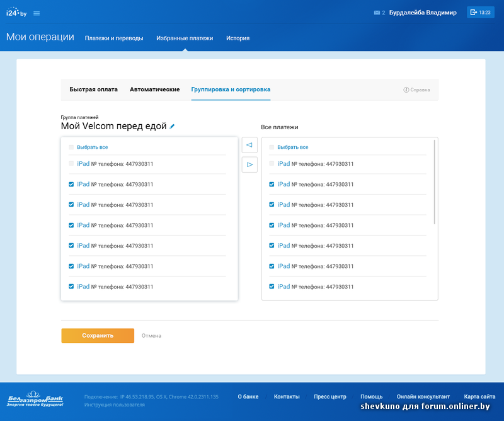Uncheck the bottom iPad checkbox in group list
504x421 pixels.
[x=71, y=286]
